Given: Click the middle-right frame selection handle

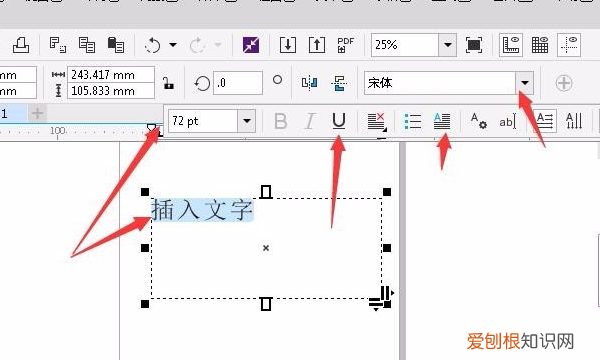Looking at the screenshot, I should click(387, 248).
